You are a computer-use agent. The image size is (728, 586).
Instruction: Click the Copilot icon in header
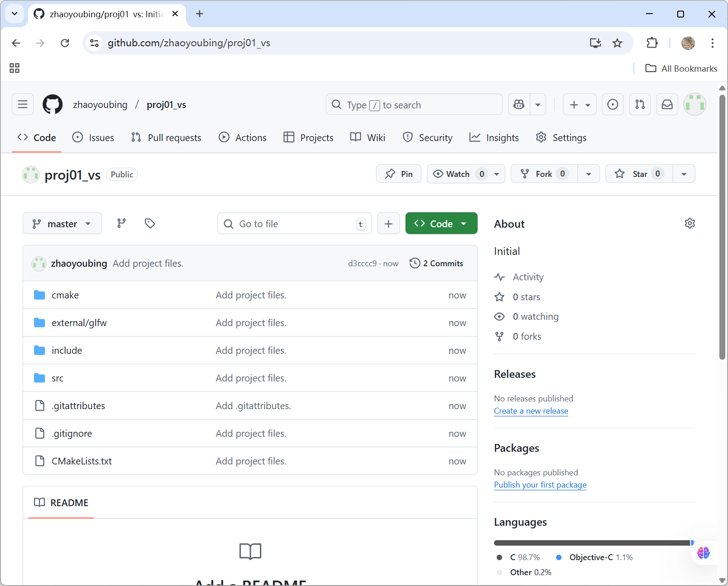pyautogui.click(x=519, y=105)
